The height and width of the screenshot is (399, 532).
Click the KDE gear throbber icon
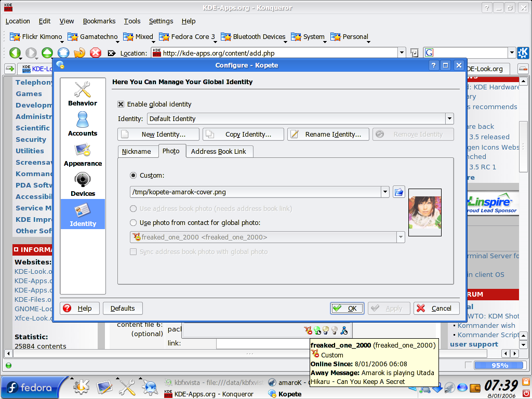click(x=523, y=53)
